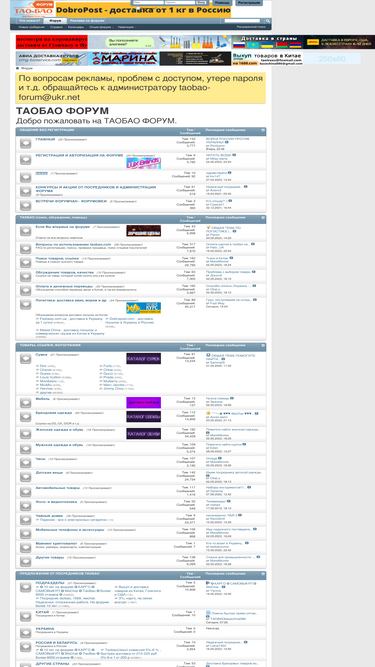Collapse the ОБЩЕНИЕ БЕЗ РЕГИСТРАЦИИ category
The width and height of the screenshot is (375, 667).
(x=263, y=130)
